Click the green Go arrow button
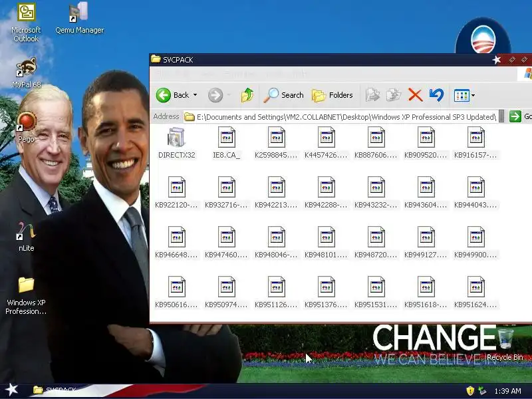 (x=515, y=116)
